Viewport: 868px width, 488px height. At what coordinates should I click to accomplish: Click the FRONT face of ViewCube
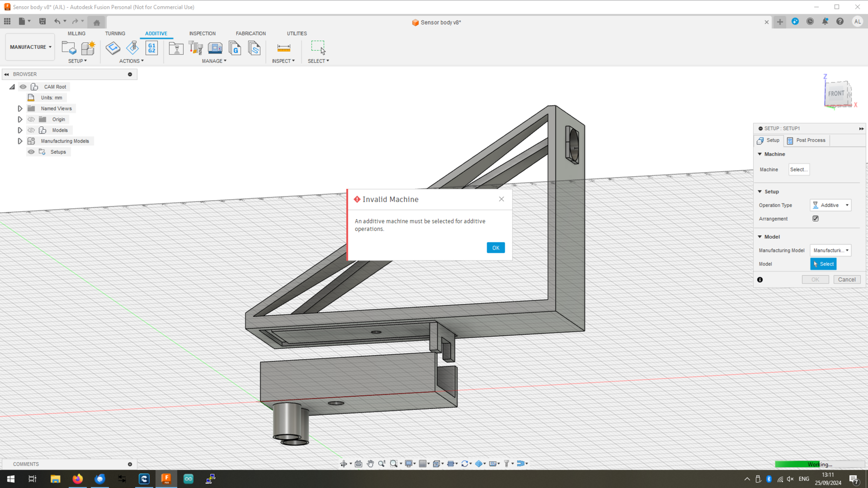click(836, 94)
